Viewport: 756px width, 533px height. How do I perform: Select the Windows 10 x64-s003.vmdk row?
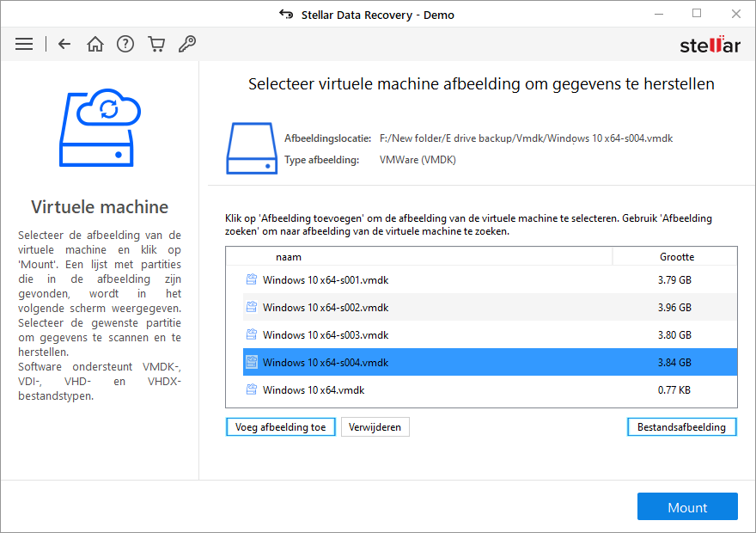tap(490, 334)
